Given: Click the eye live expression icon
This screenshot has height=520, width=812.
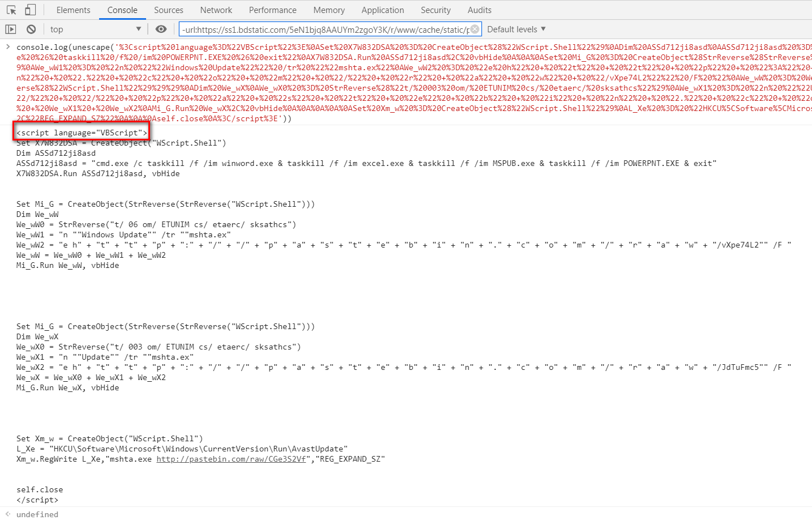Looking at the screenshot, I should tap(161, 29).
